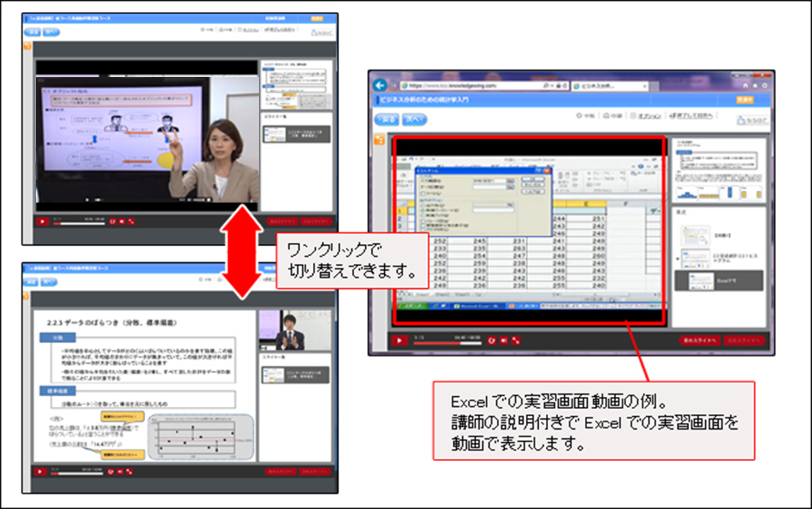The height and width of the screenshot is (509, 812).
Task: Click the volume icon on the Excel demo player
Action: [x=504, y=340]
